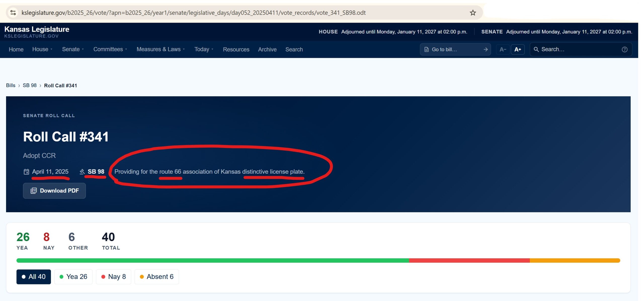This screenshot has height=301, width=644.
Task: Click the gavel icon next to SB 98
Action: tap(82, 172)
